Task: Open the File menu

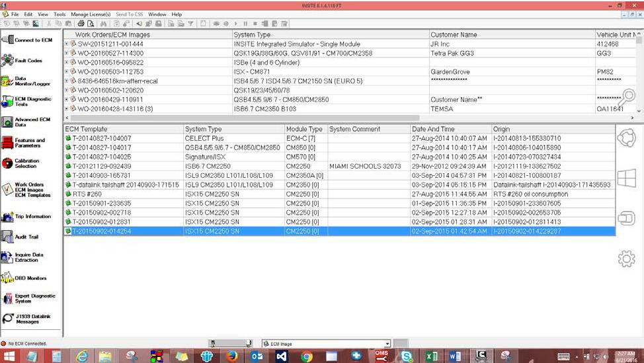Action: pos(15,14)
